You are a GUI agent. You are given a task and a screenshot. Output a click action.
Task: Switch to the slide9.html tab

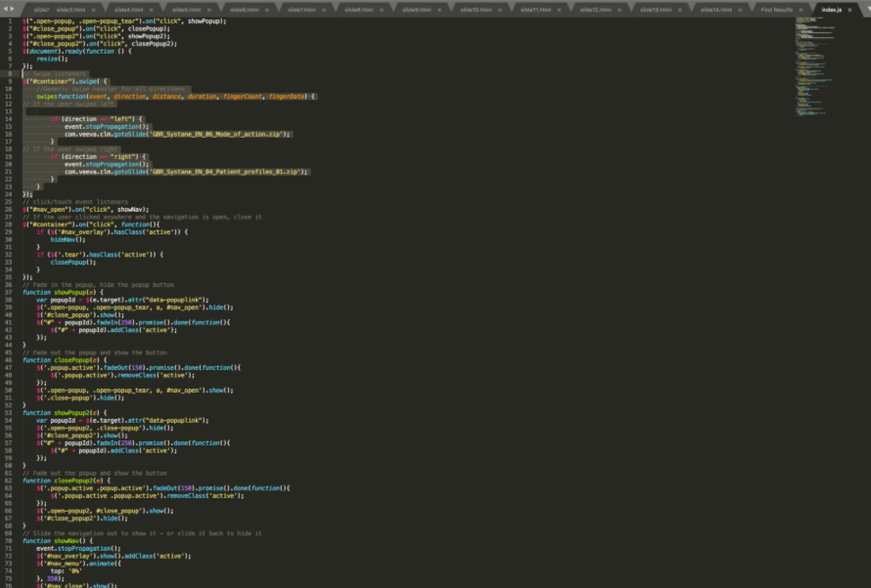click(417, 10)
